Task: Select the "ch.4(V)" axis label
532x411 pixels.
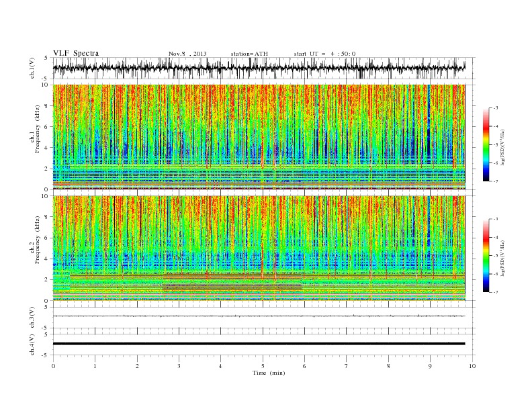Action: click(x=32, y=345)
